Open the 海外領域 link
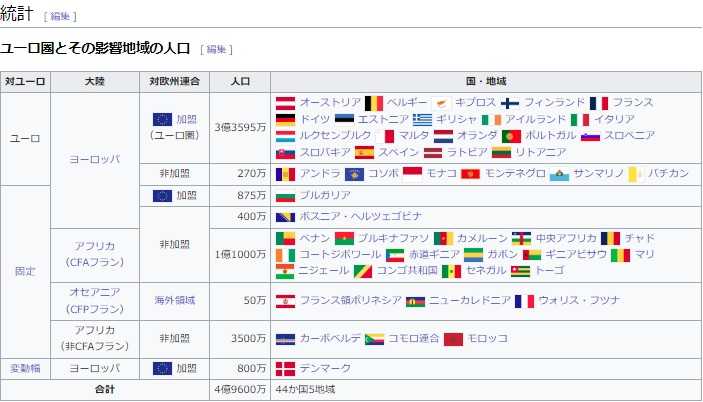 tap(174, 300)
